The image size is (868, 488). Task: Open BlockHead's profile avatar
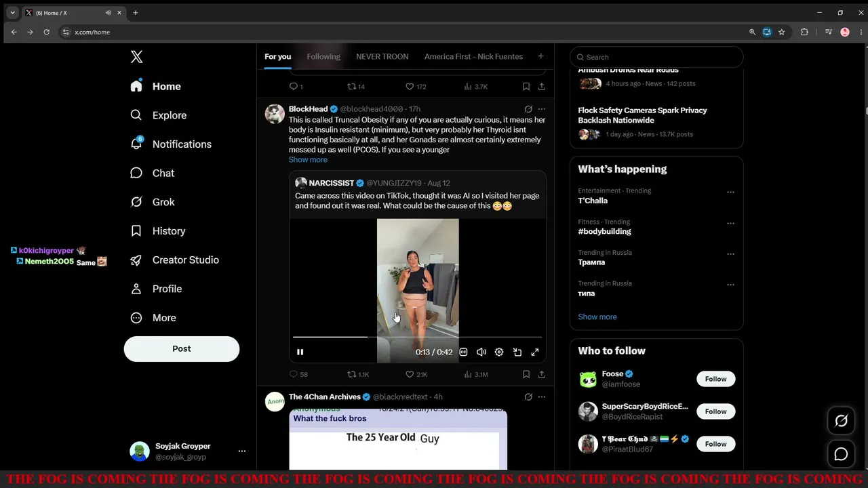click(x=275, y=114)
